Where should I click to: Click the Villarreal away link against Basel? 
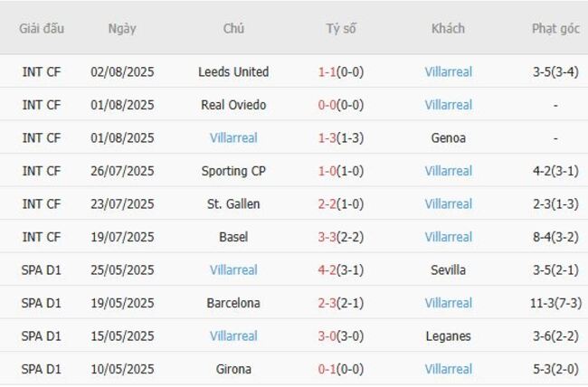coord(448,237)
